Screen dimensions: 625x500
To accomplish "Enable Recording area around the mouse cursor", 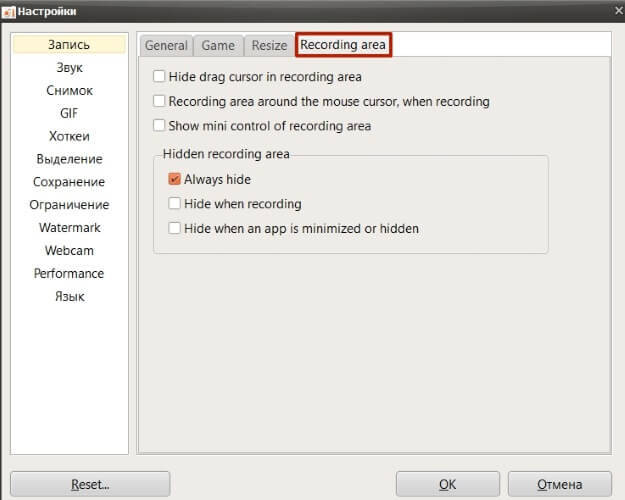I will pos(159,101).
